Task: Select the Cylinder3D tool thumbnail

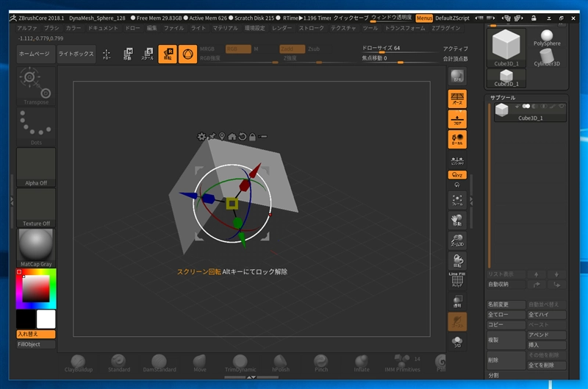Action: pyautogui.click(x=547, y=58)
